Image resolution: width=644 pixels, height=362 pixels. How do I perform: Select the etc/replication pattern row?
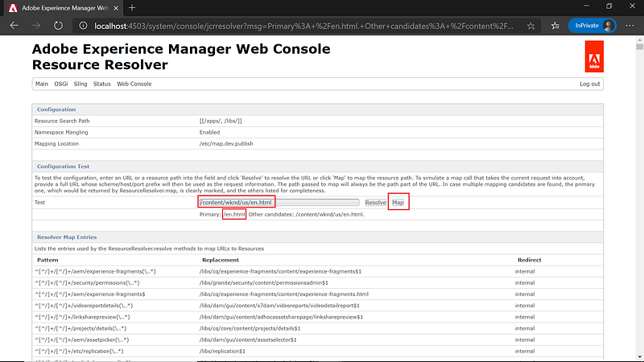(x=317, y=351)
